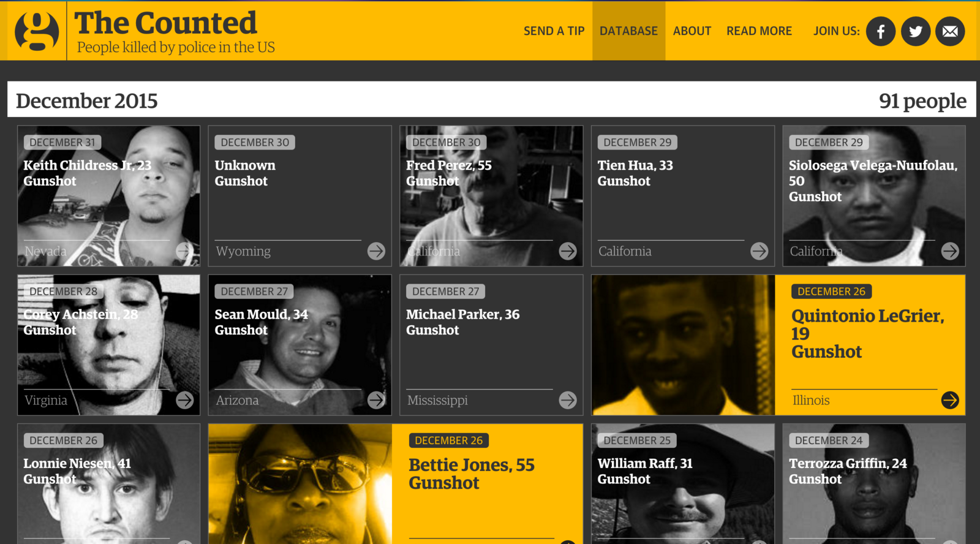Click arrow icon on Corey Achstein card

point(184,400)
